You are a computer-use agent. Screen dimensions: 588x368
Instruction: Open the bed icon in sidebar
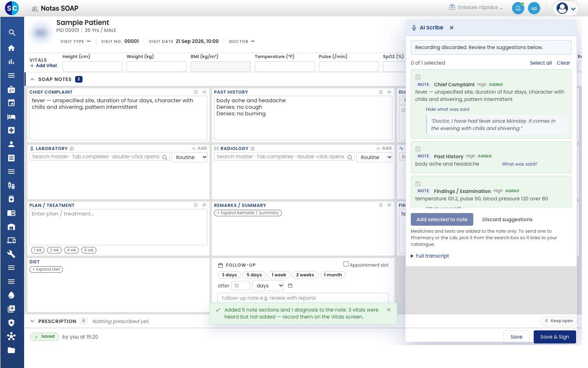point(11,117)
